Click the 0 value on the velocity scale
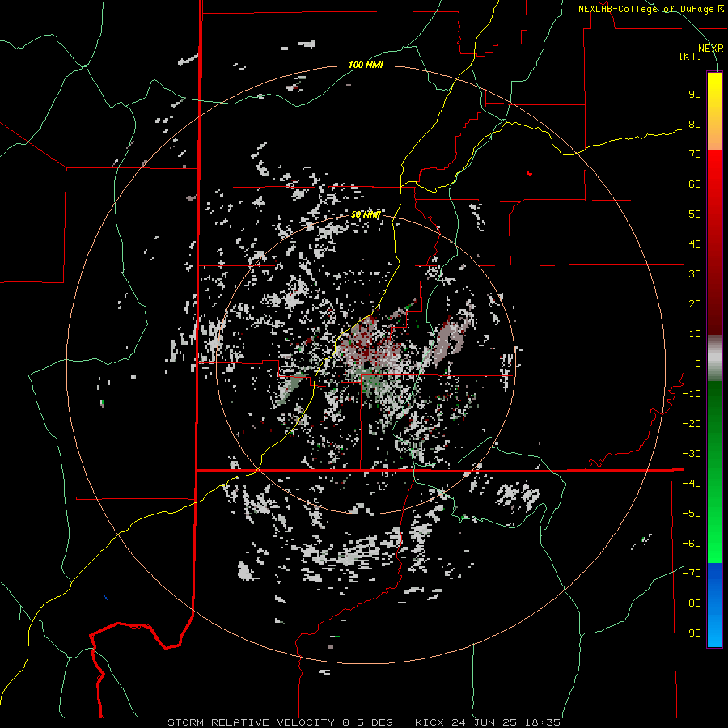Viewport: 728px width, 728px height. pyautogui.click(x=698, y=364)
